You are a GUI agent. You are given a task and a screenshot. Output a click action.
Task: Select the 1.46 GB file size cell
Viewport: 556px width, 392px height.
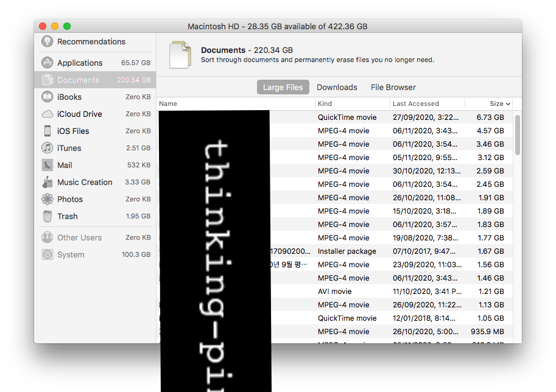(490, 278)
